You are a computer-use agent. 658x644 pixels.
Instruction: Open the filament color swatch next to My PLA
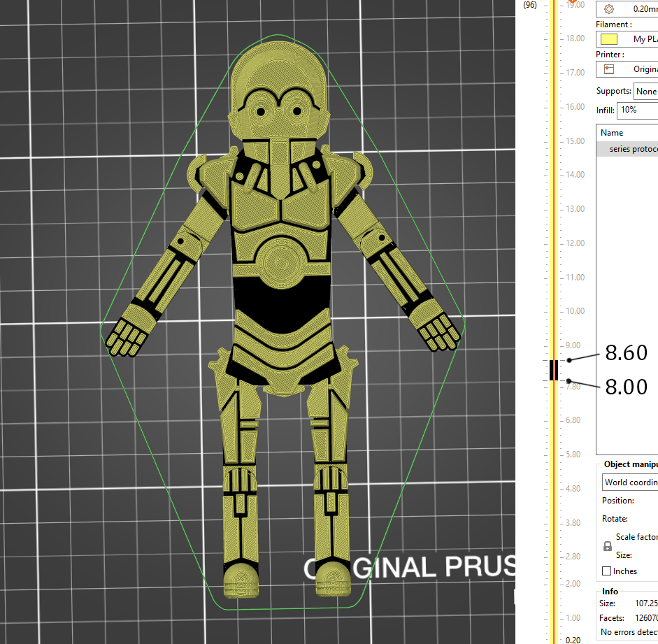[x=609, y=39]
